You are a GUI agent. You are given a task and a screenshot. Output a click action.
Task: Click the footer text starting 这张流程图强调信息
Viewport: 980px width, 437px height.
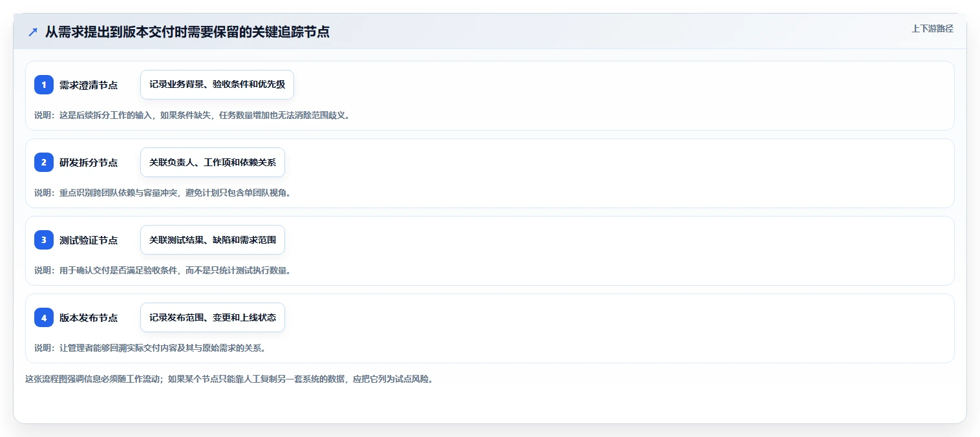[x=229, y=379]
